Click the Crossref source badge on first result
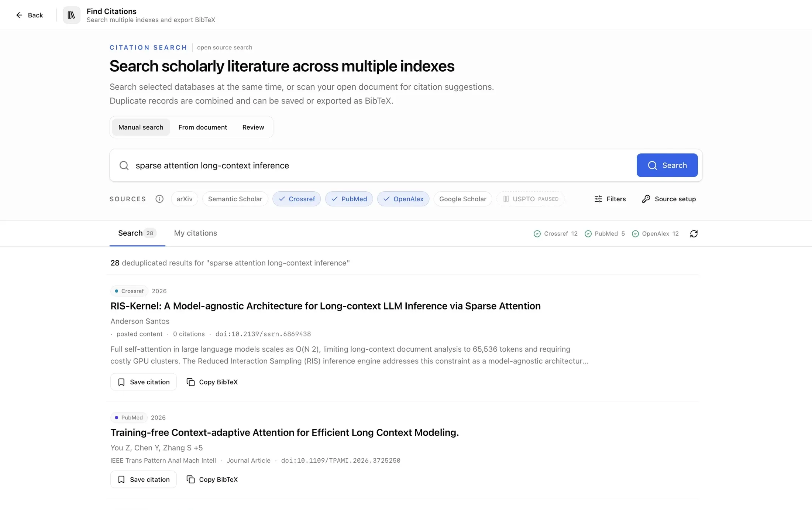The width and height of the screenshot is (812, 510). (129, 291)
